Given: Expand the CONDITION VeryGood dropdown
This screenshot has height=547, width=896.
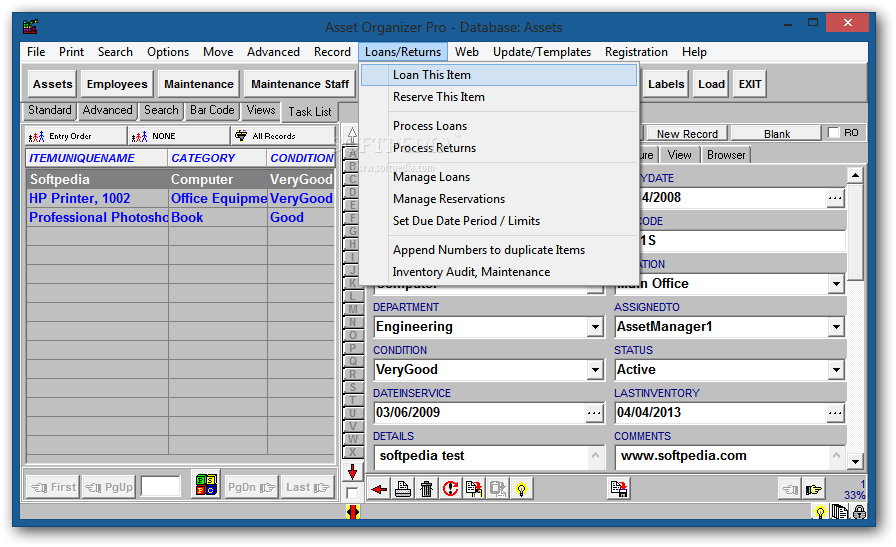Looking at the screenshot, I should pyautogui.click(x=595, y=370).
